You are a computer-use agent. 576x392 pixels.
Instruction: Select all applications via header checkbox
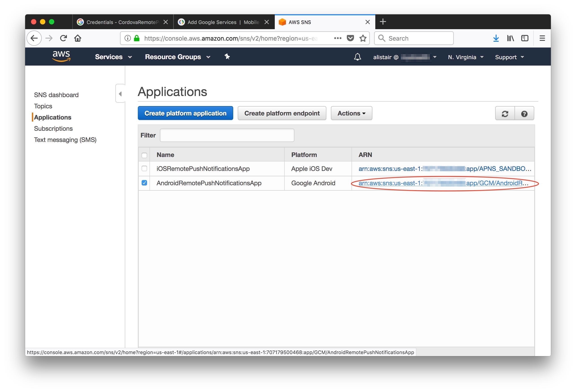pyautogui.click(x=144, y=155)
